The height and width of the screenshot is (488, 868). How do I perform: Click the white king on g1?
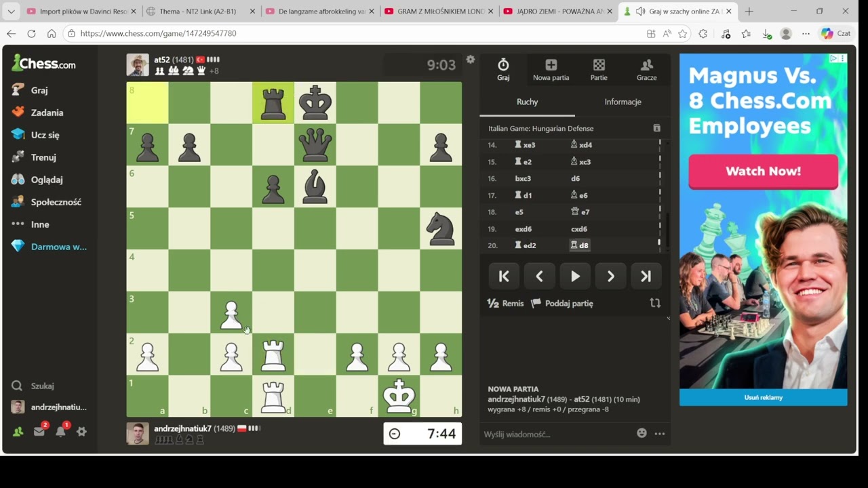[399, 396]
